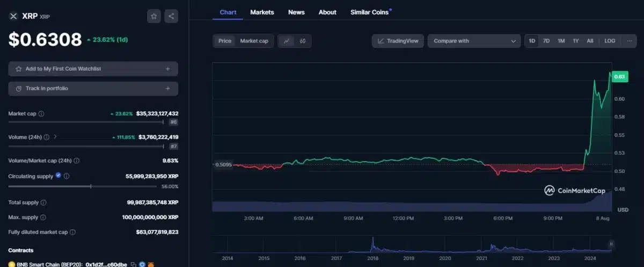This screenshot has width=644, height=267.
Task: Click the shield icon on contract row
Action: [x=142, y=264]
